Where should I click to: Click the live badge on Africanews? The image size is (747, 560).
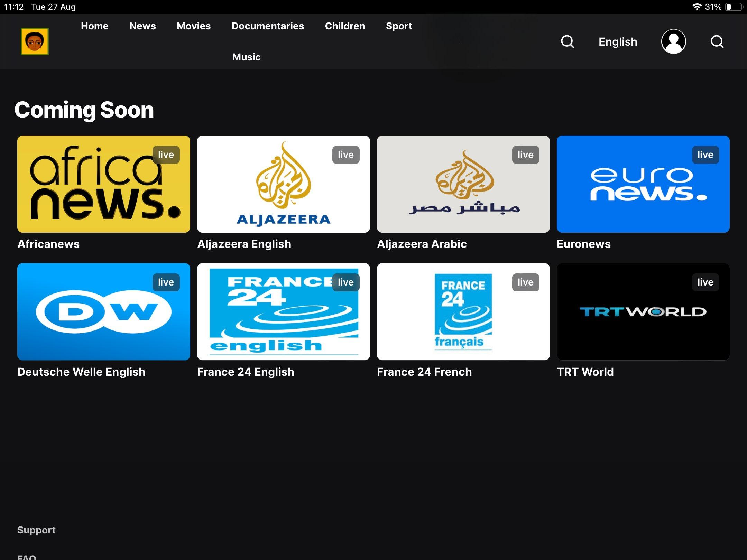166,155
